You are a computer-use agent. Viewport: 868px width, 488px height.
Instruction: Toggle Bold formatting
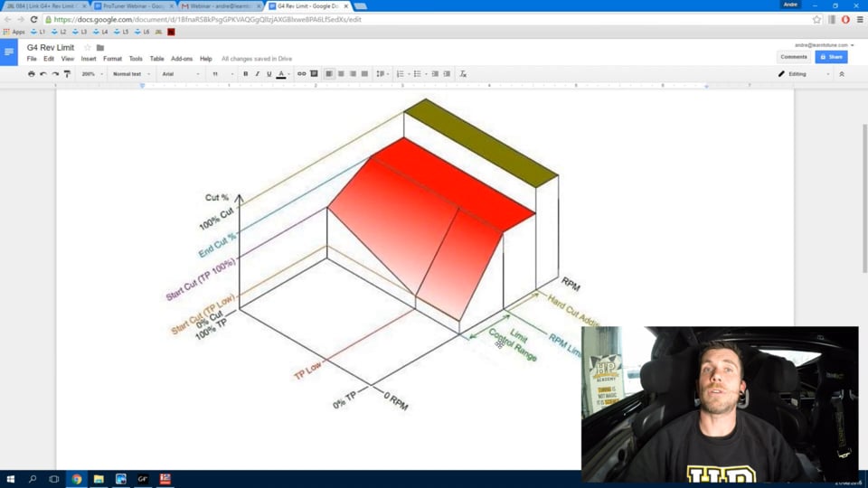pos(245,73)
